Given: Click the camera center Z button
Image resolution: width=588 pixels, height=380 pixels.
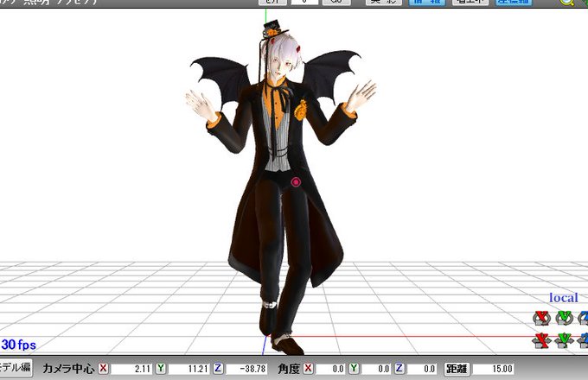Looking at the screenshot, I should [218, 369].
